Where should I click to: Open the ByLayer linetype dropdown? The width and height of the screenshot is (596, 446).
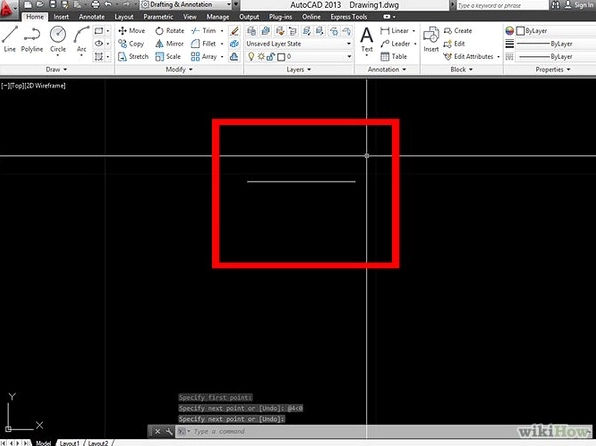[x=555, y=57]
